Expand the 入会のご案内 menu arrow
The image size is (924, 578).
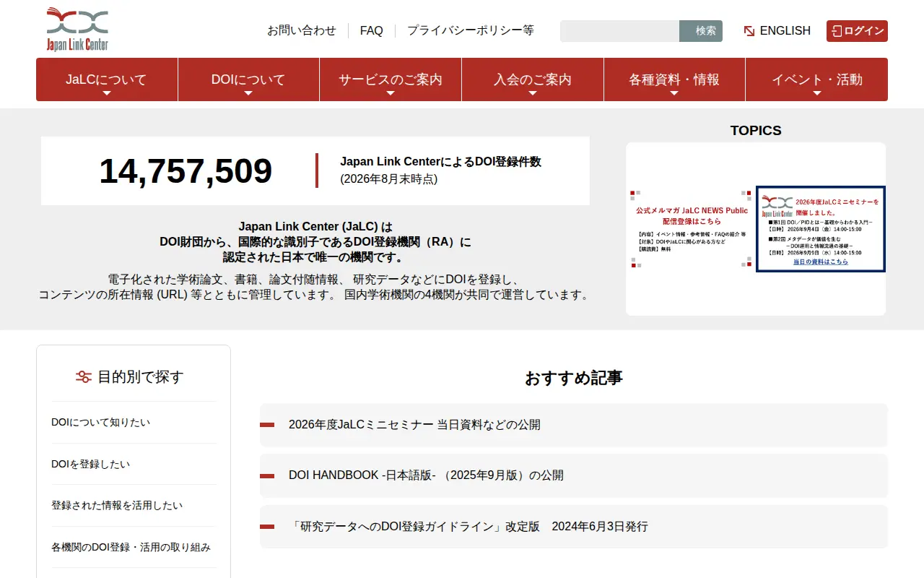point(533,93)
